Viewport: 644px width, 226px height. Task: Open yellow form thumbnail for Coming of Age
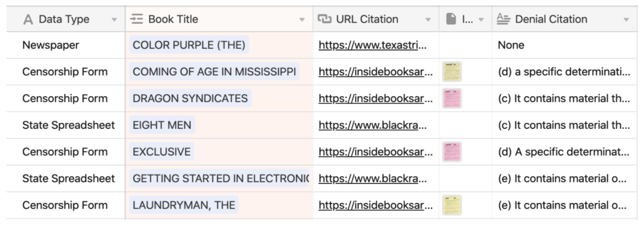[x=452, y=72]
